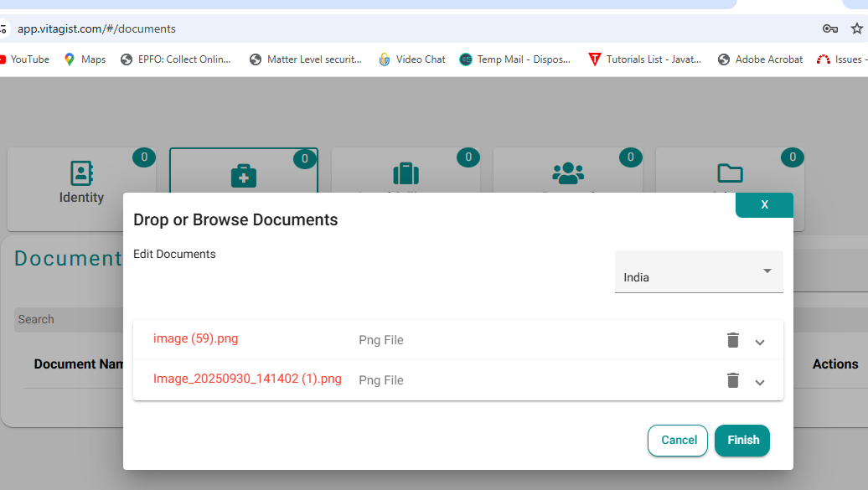This screenshot has height=490, width=868.
Task: Click the browser address bar URL
Action: tap(96, 28)
